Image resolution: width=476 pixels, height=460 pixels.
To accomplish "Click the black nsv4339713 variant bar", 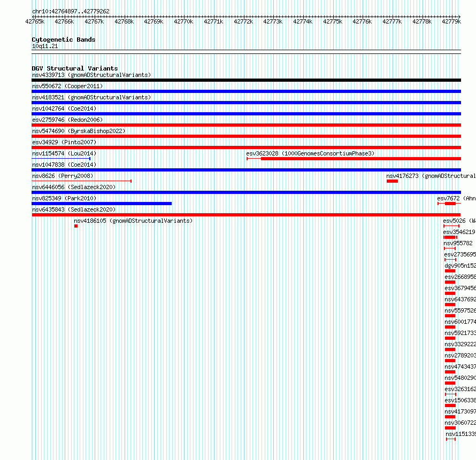I will 246,80.
